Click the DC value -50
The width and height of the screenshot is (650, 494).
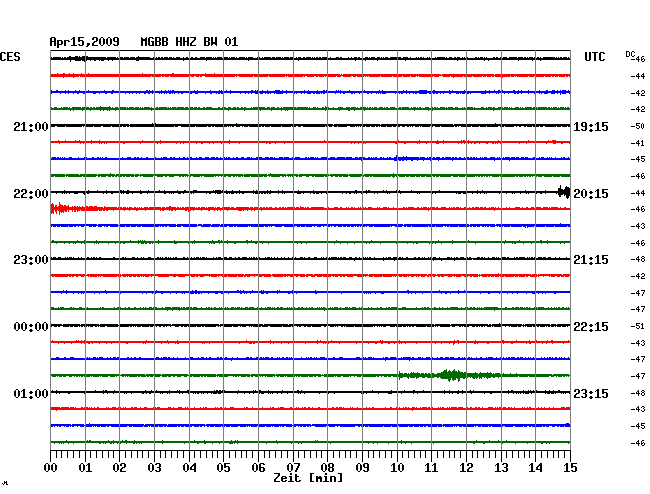click(x=638, y=126)
